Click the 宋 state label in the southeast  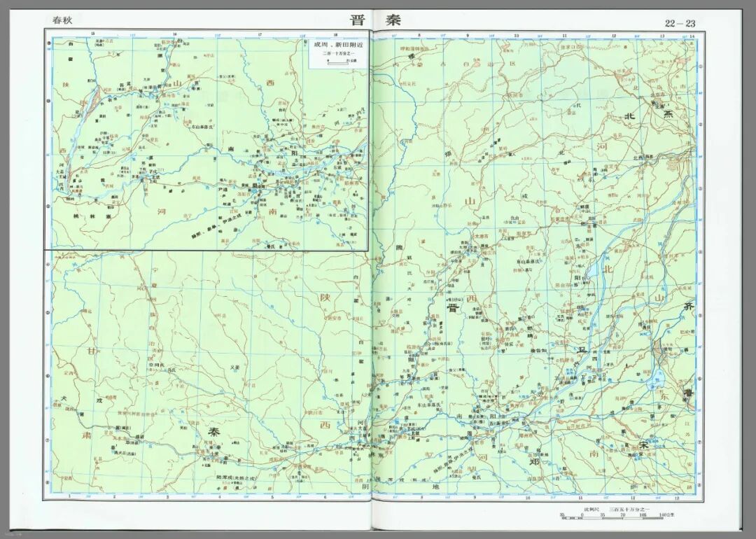[644, 444]
